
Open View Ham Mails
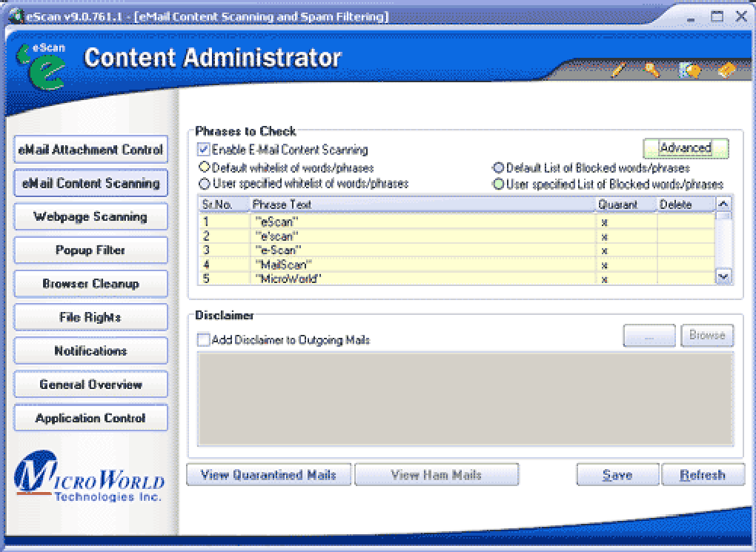(x=437, y=475)
